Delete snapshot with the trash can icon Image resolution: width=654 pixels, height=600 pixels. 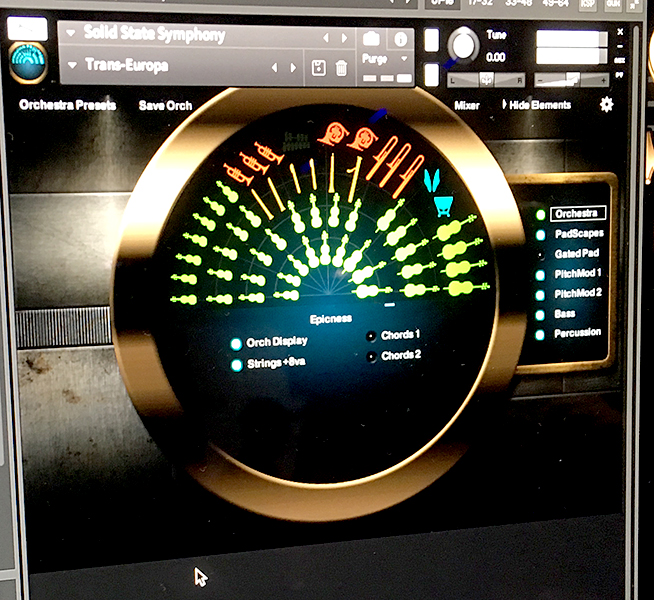tap(341, 68)
